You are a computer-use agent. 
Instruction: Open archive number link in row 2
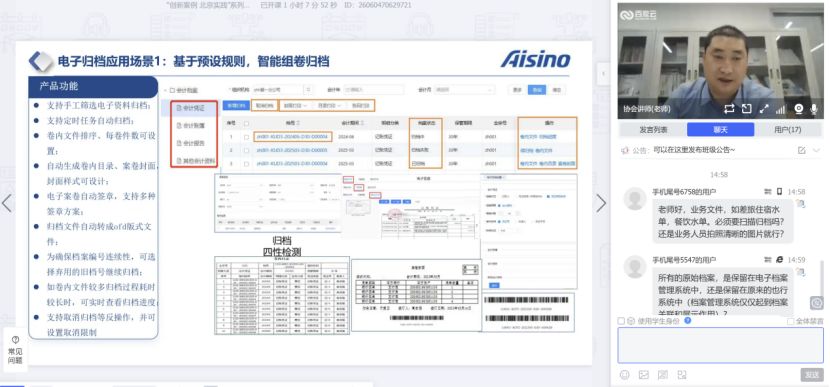[x=292, y=150]
